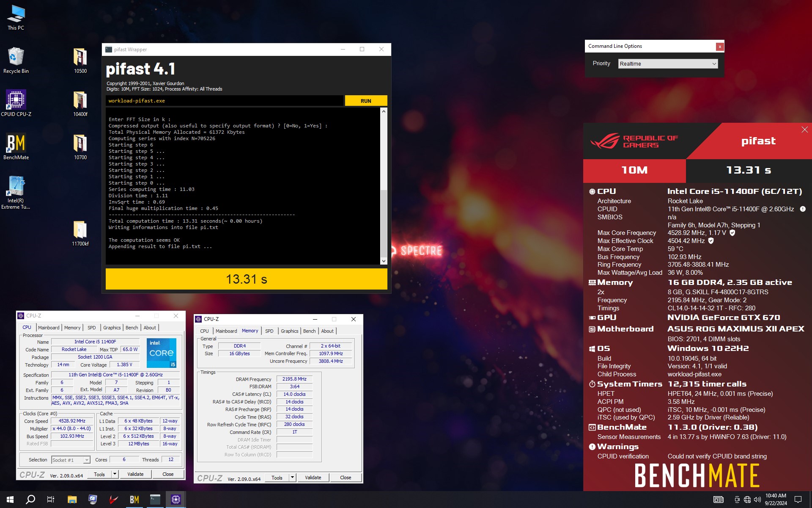Click the yellow 13.31 s result bar
Image resolution: width=812 pixels, height=508 pixels.
[246, 279]
